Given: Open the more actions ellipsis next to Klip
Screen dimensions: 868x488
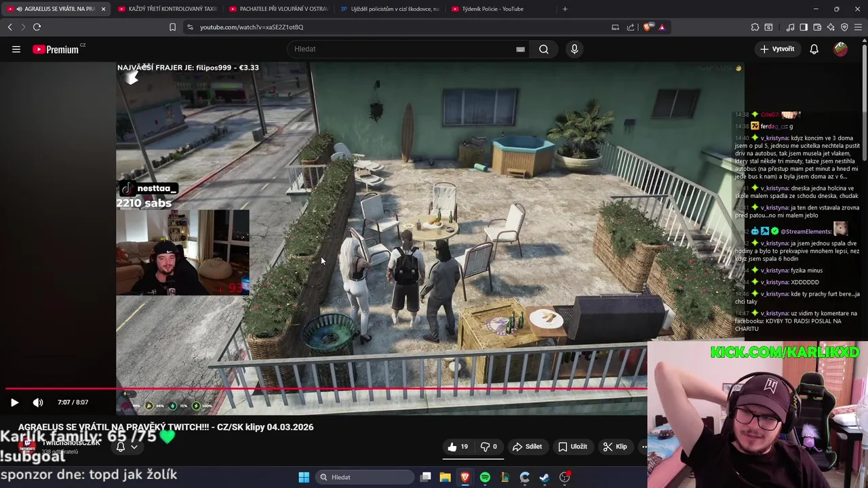Looking at the screenshot, I should [x=644, y=447].
